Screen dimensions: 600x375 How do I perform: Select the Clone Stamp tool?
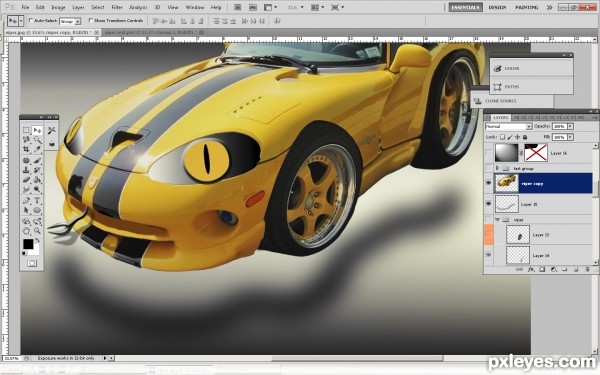(x=26, y=170)
